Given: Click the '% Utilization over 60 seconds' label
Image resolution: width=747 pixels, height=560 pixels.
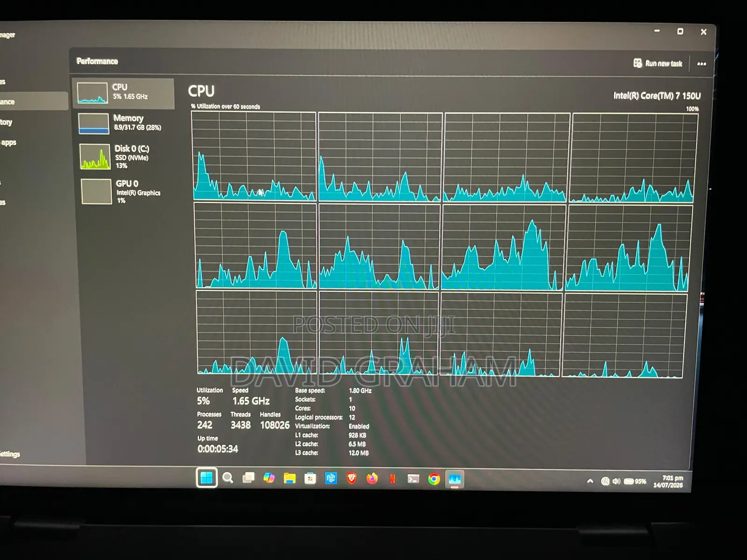Looking at the screenshot, I should (226, 106).
